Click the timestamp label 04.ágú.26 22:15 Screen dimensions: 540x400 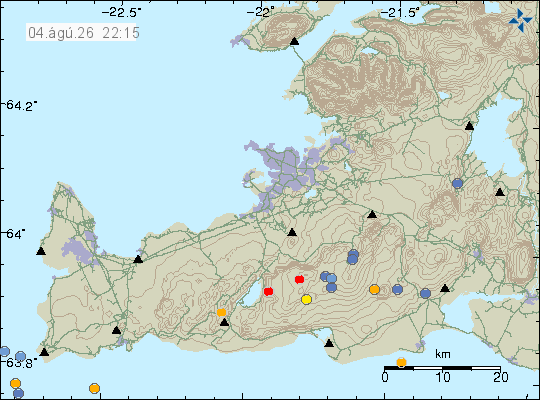coord(84,33)
